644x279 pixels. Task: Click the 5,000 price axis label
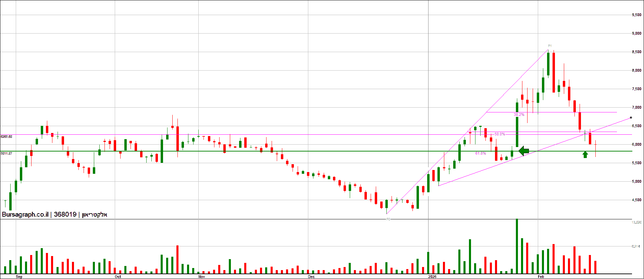pyautogui.click(x=637, y=182)
